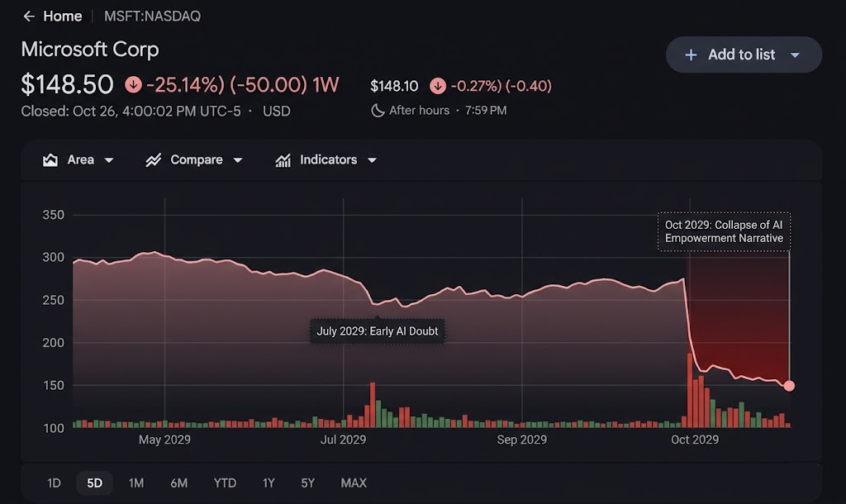
Task: Select the 1D time range tab
Action: [x=54, y=483]
